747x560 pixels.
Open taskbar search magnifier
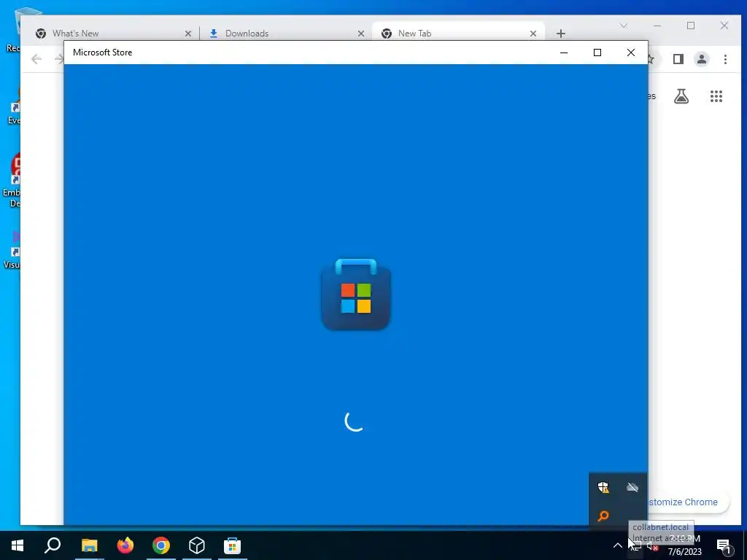click(53, 545)
